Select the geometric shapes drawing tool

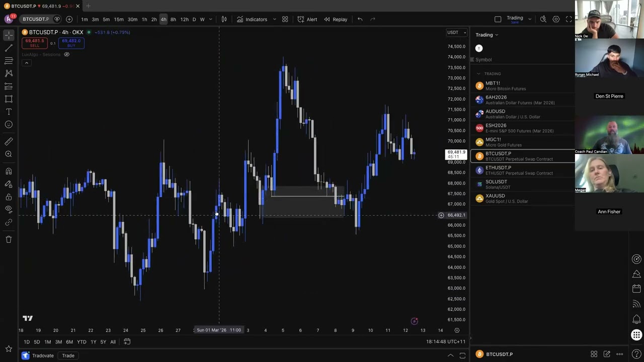point(9,99)
